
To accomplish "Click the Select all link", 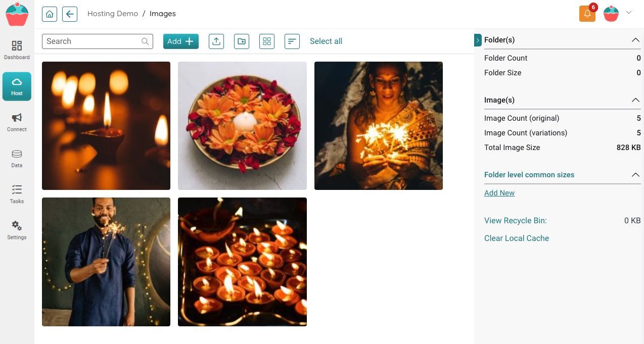I will pyautogui.click(x=326, y=41).
